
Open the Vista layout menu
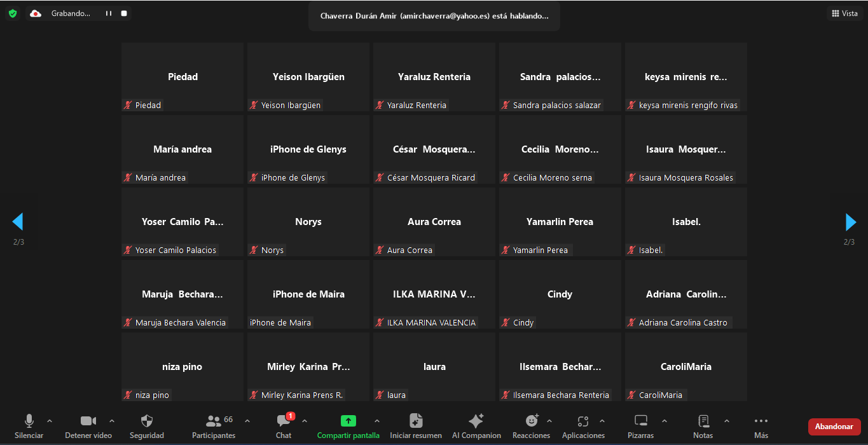tap(844, 13)
